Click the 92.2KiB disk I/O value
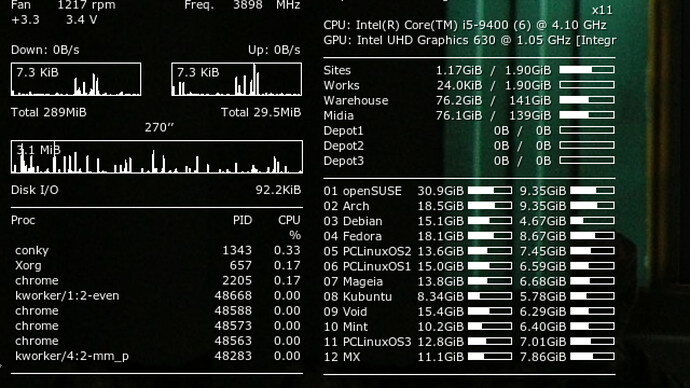The width and height of the screenshot is (690, 388). [278, 190]
